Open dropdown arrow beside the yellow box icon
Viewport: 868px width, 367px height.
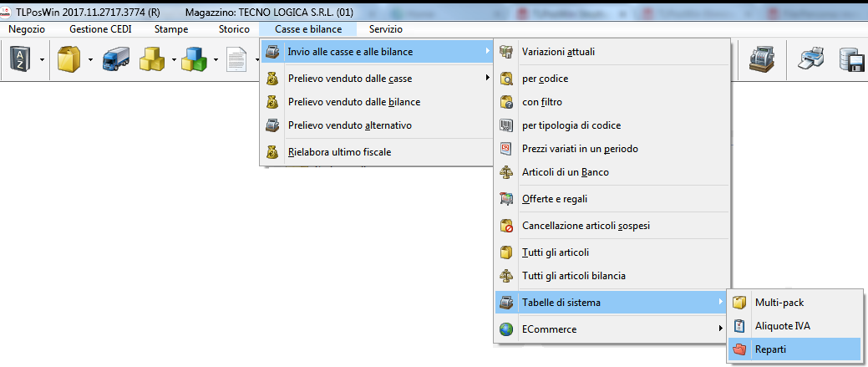90,60
